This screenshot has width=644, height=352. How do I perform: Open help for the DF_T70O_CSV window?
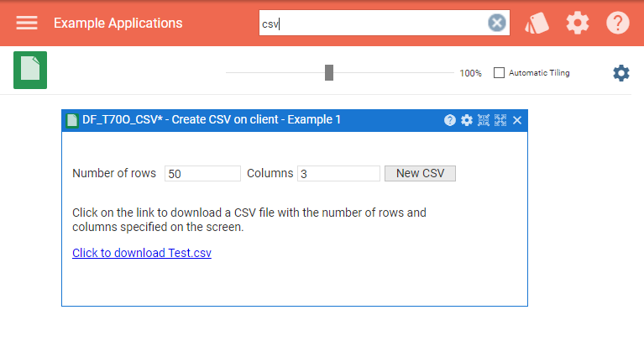pos(450,120)
